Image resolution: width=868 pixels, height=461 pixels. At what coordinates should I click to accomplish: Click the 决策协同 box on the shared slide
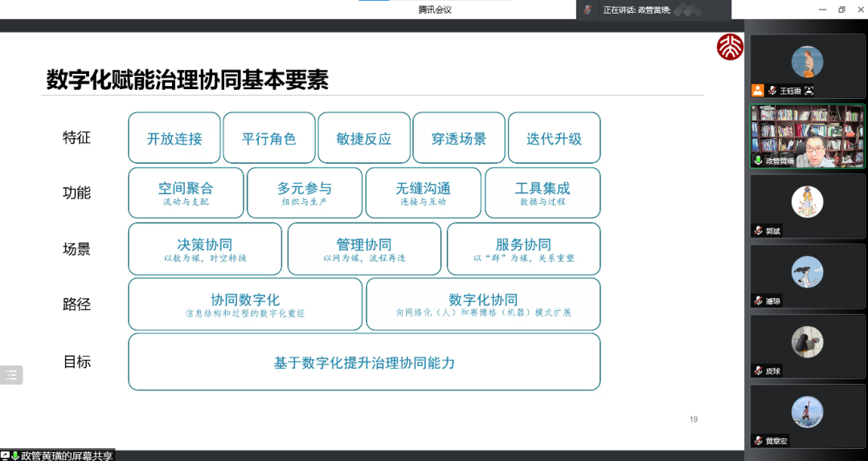tap(205, 249)
